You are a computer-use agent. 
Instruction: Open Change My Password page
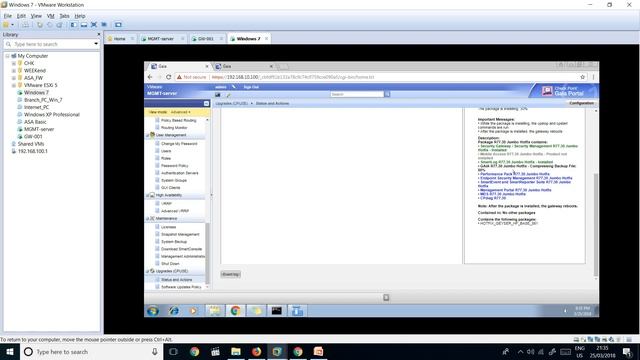click(x=179, y=144)
